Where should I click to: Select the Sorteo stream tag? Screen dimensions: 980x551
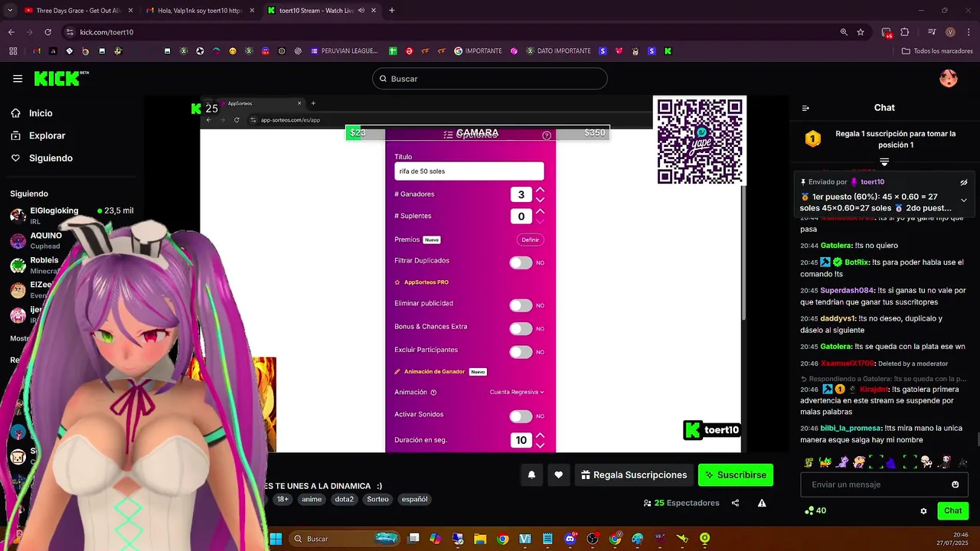point(377,499)
